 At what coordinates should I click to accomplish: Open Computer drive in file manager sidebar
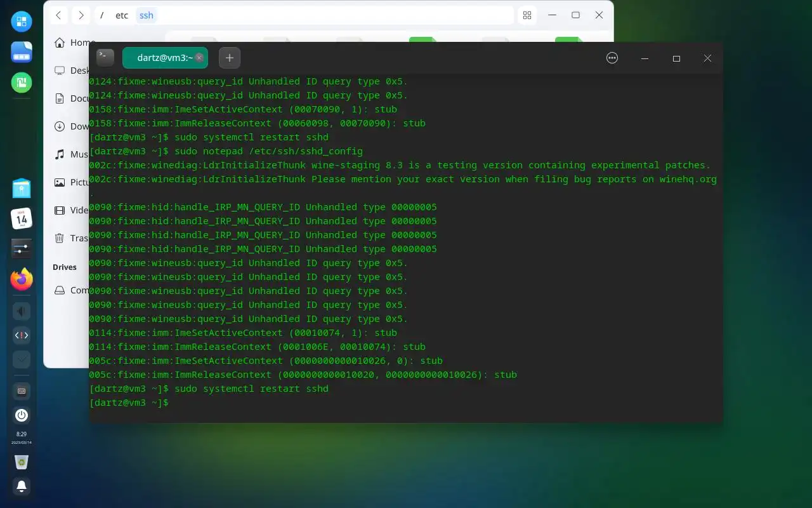tap(72, 290)
